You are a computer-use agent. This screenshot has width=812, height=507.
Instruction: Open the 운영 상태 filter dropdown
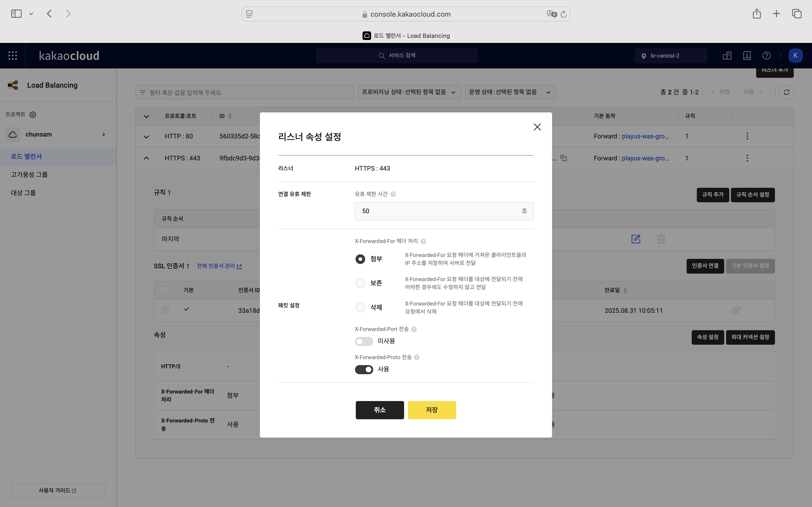(510, 92)
